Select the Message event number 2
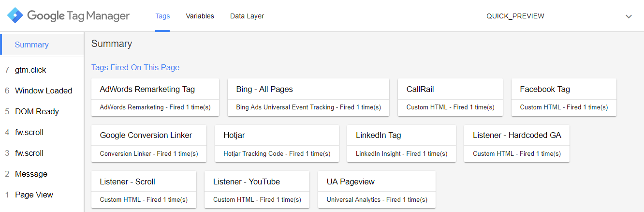This screenshot has width=644, height=212. (31, 174)
